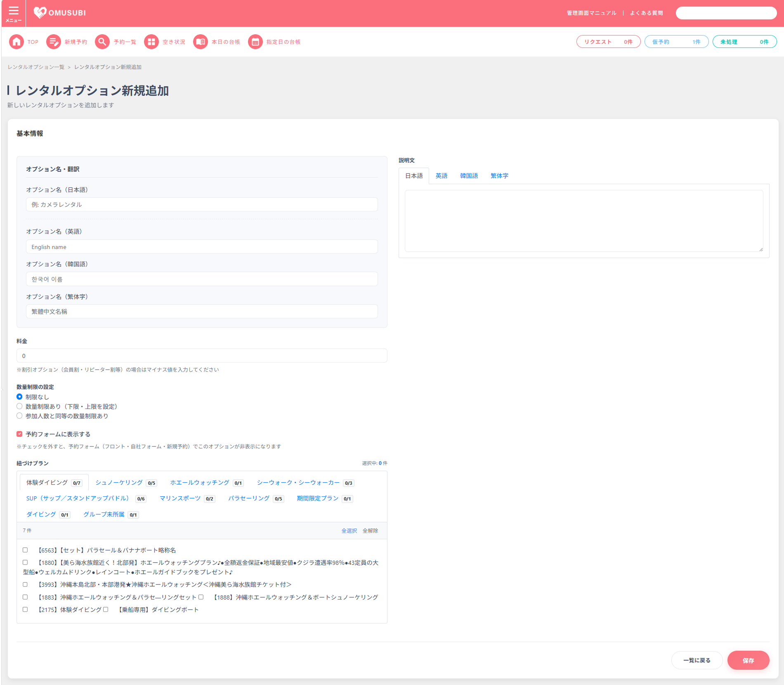Image resolution: width=784 pixels, height=685 pixels.
Task: Go to レンタルオプション一覧 breadcrumb
Action: point(36,67)
